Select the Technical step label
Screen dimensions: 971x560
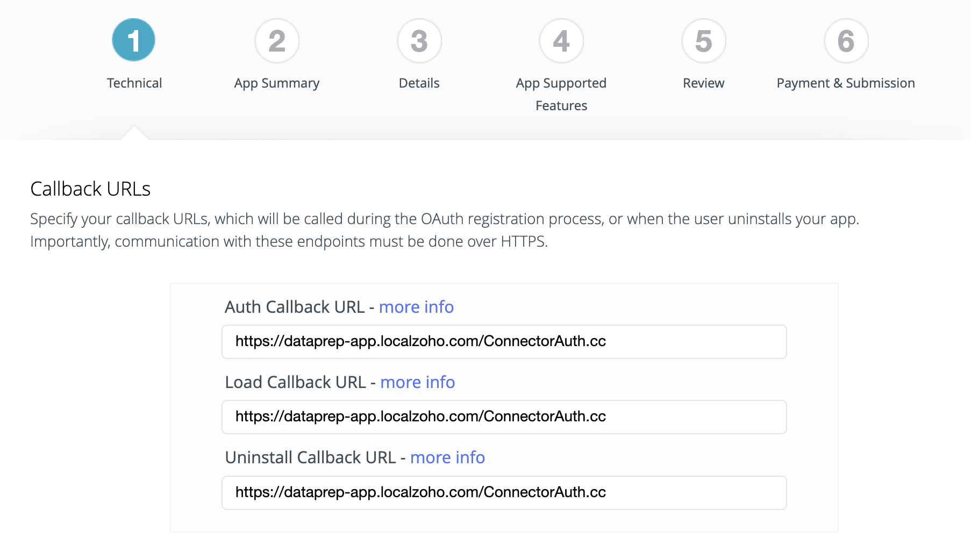134,83
